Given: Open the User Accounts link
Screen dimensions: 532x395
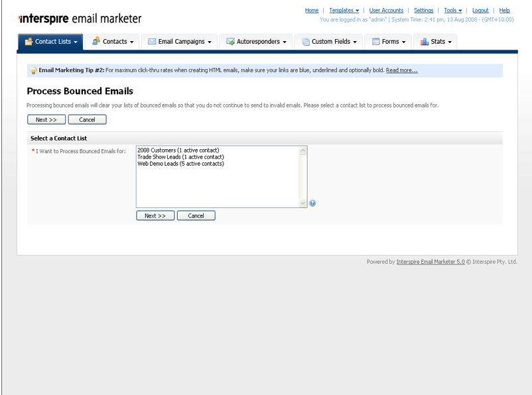Looking at the screenshot, I should click(x=386, y=10).
